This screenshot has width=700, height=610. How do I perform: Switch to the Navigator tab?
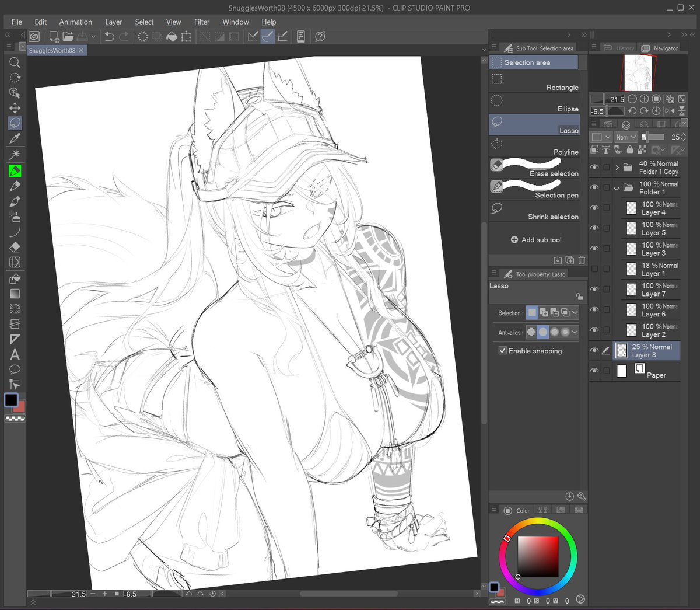[660, 48]
